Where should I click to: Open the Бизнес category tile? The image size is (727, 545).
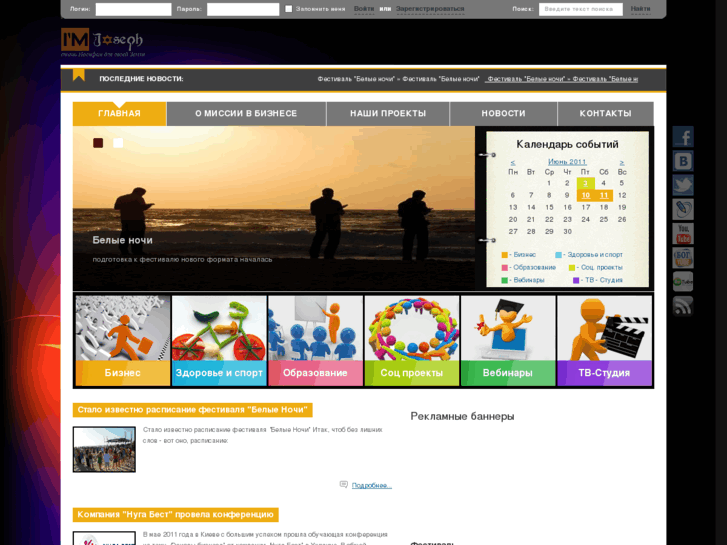coord(123,341)
